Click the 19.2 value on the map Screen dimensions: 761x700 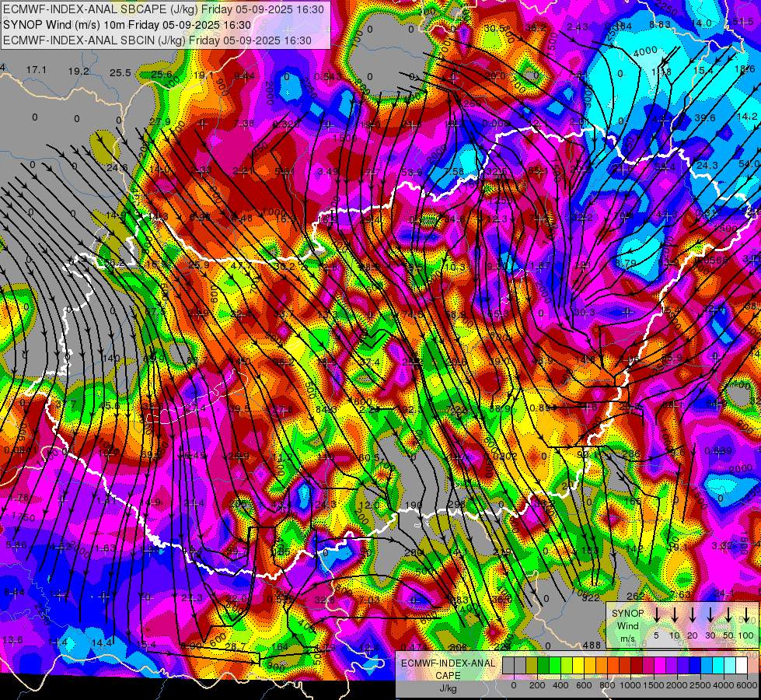(79, 72)
